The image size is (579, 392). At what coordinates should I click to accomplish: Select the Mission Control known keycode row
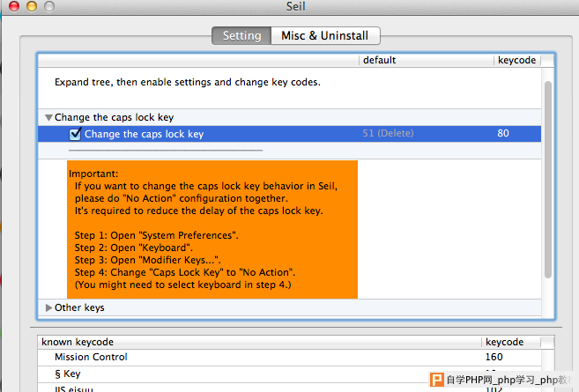[x=289, y=358]
